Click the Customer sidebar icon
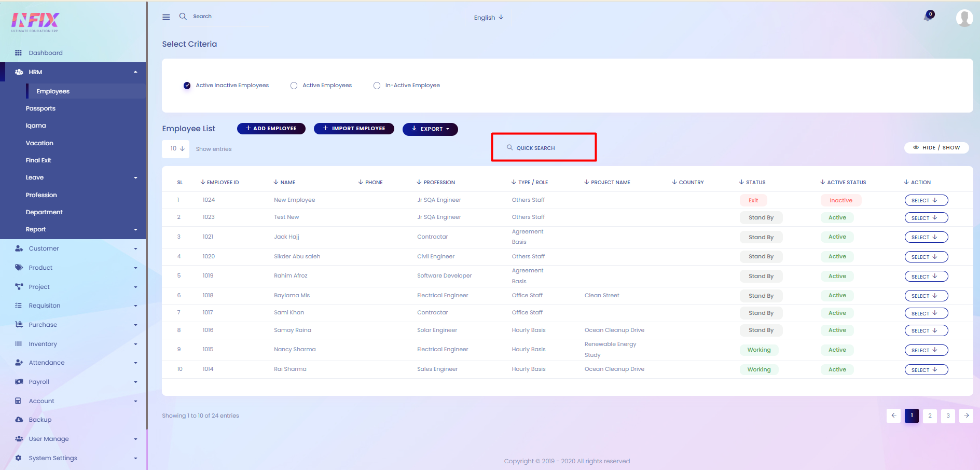Image resolution: width=980 pixels, height=470 pixels. click(19, 248)
